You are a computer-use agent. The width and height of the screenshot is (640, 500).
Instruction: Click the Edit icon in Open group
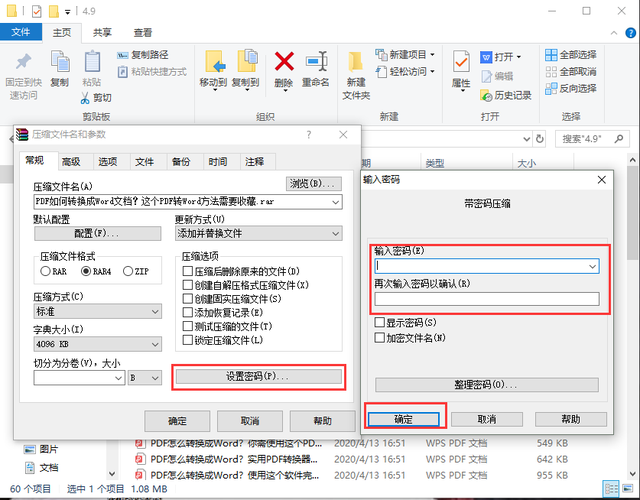pyautogui.click(x=487, y=76)
